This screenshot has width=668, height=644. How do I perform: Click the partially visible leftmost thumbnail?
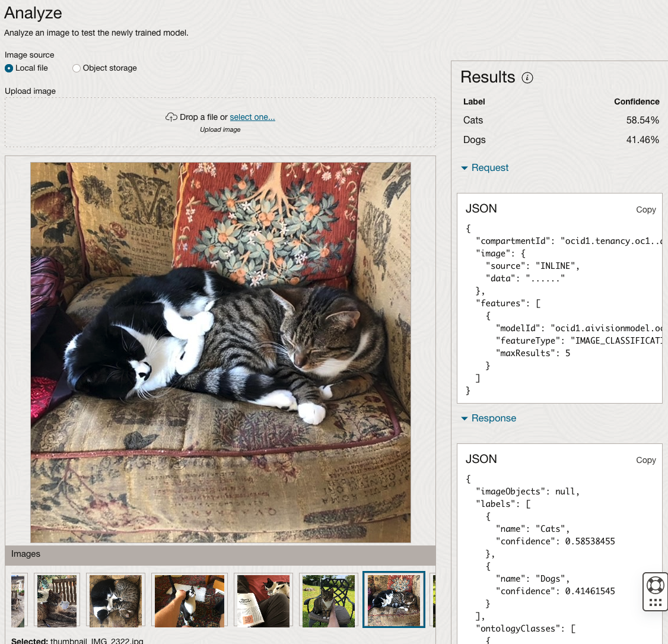point(18,600)
